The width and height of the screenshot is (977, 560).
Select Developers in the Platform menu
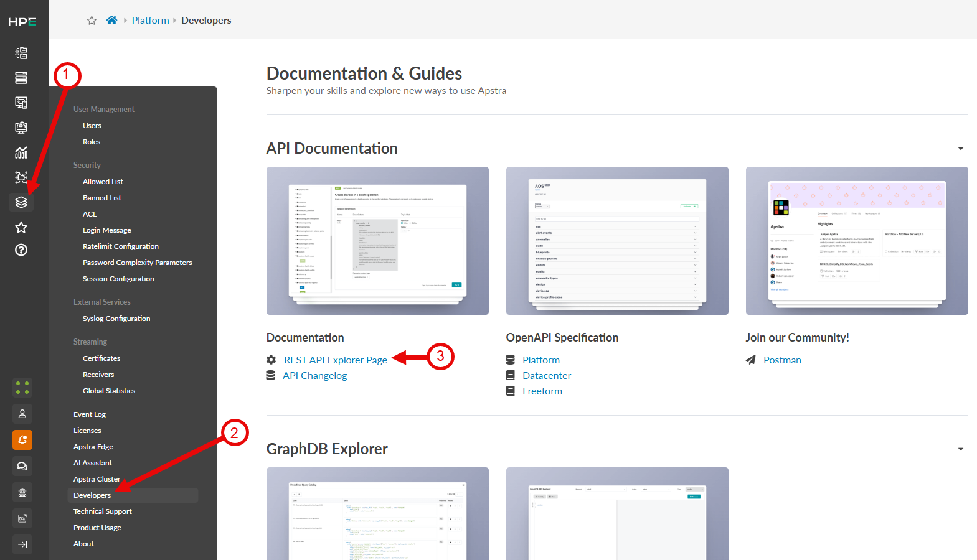click(x=133, y=495)
